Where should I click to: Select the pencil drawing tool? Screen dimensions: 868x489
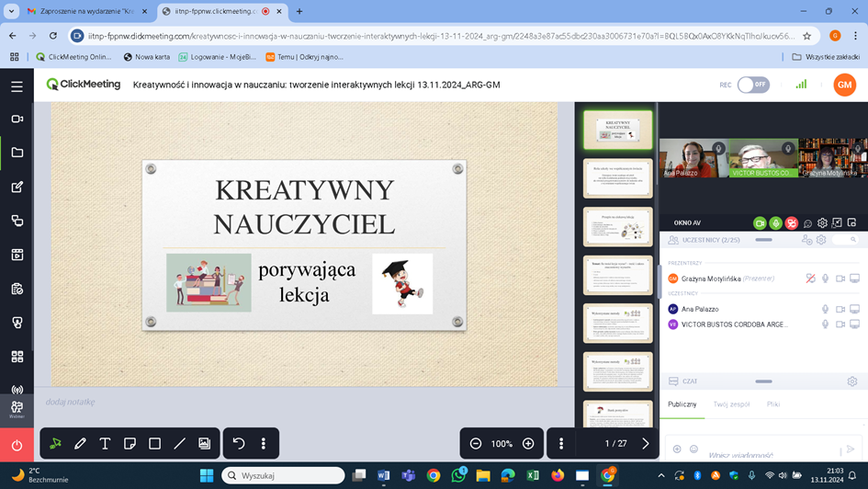click(x=80, y=444)
